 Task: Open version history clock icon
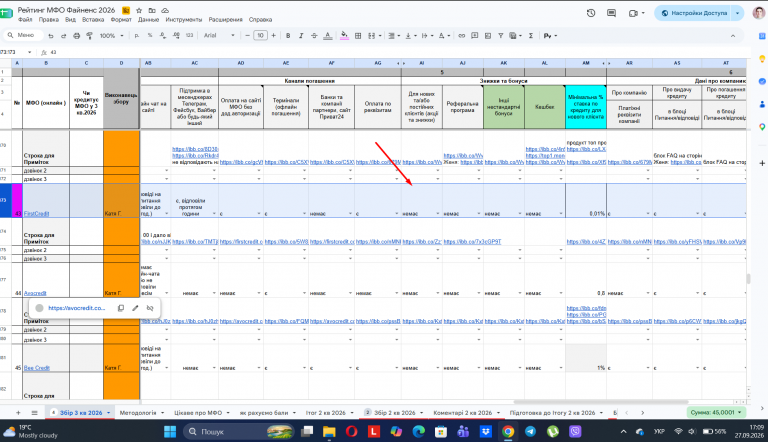click(x=591, y=13)
